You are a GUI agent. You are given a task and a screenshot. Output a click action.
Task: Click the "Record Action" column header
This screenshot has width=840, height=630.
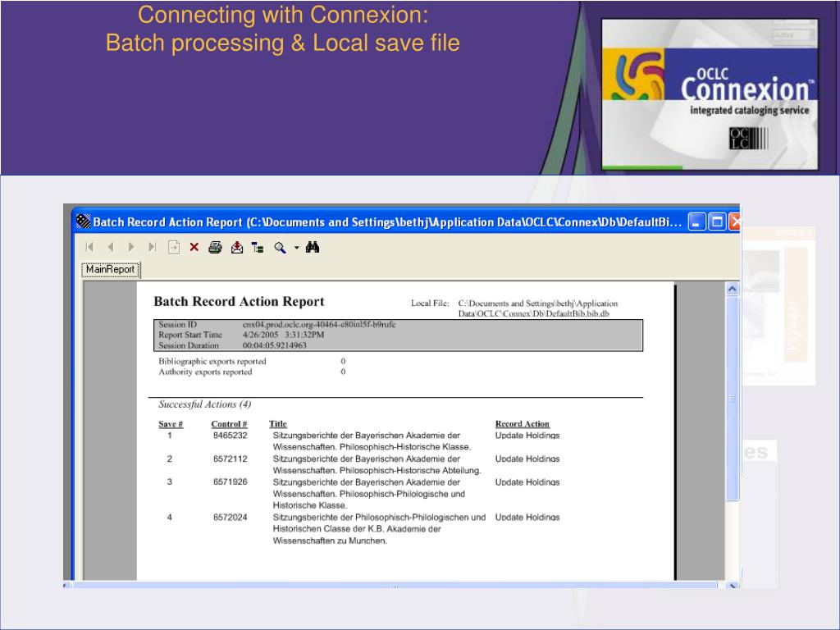523,424
